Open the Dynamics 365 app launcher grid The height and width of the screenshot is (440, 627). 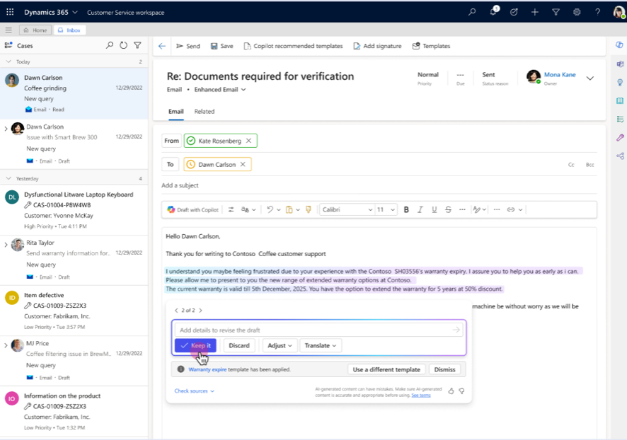click(9, 11)
